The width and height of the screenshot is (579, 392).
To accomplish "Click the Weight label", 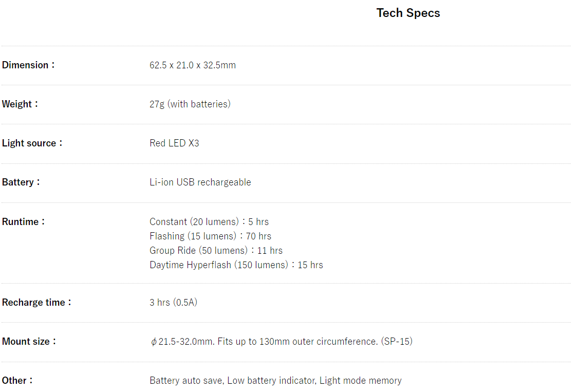I will pos(20,104).
